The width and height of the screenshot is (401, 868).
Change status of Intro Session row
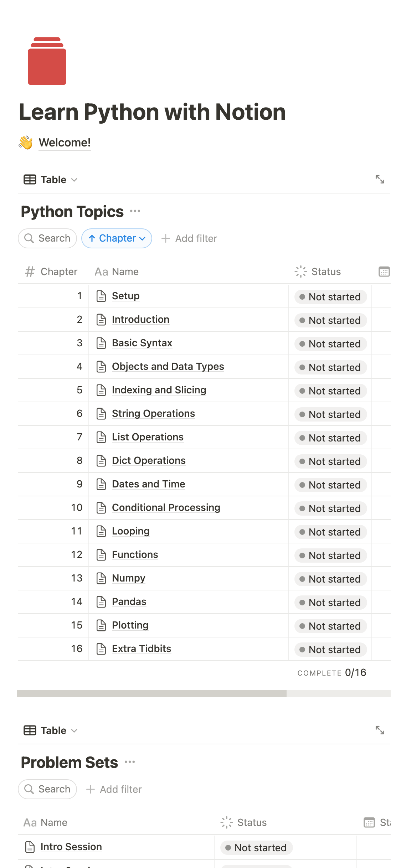click(256, 848)
